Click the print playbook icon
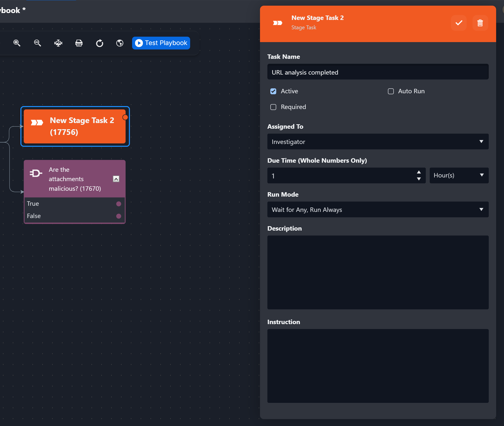The image size is (504, 426). coord(79,43)
